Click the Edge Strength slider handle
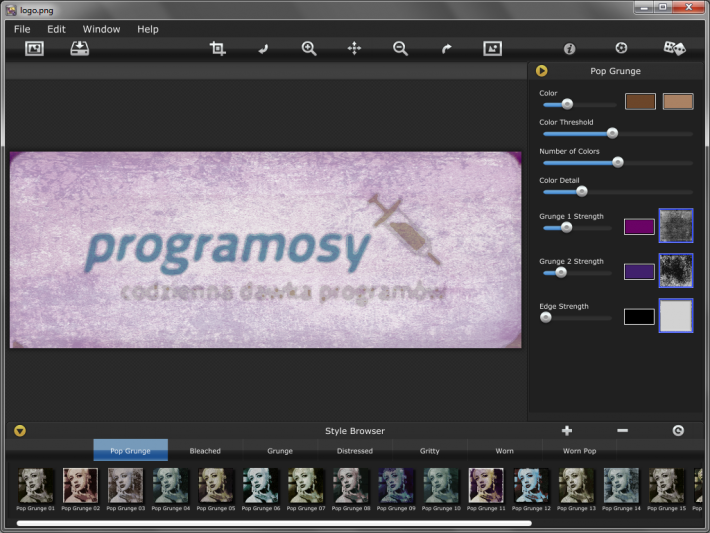Image resolution: width=710 pixels, height=533 pixels. 546,317
